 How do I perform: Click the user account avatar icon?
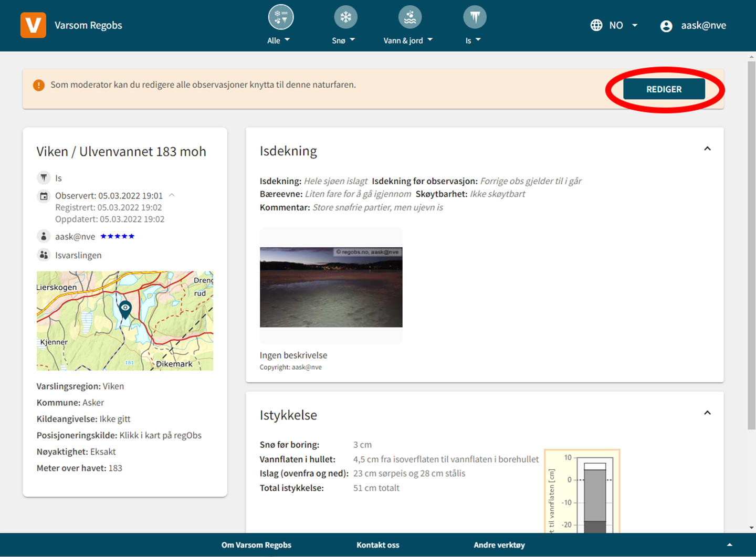tap(666, 26)
